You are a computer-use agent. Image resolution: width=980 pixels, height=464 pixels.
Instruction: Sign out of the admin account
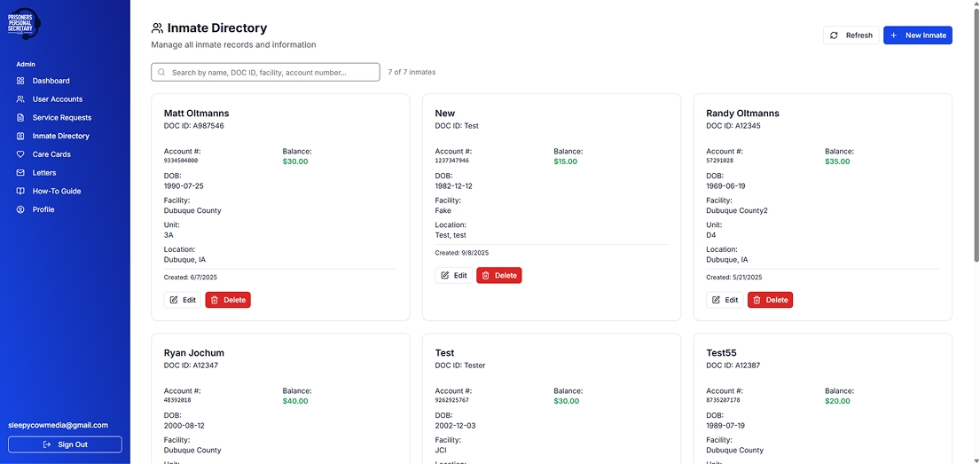65,444
